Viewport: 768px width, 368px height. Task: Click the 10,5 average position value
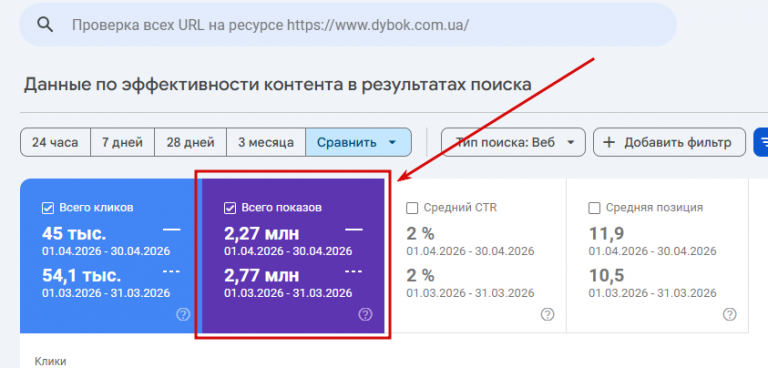606,276
